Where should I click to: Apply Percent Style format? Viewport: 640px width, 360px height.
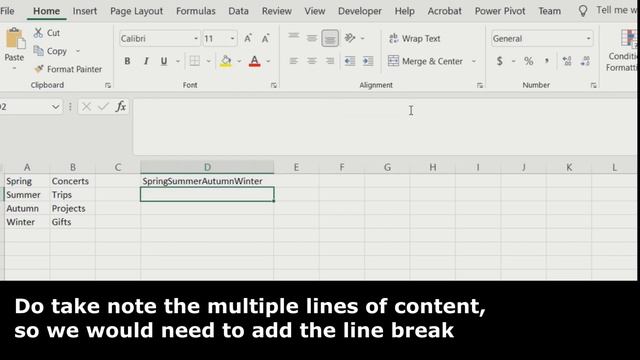click(529, 61)
